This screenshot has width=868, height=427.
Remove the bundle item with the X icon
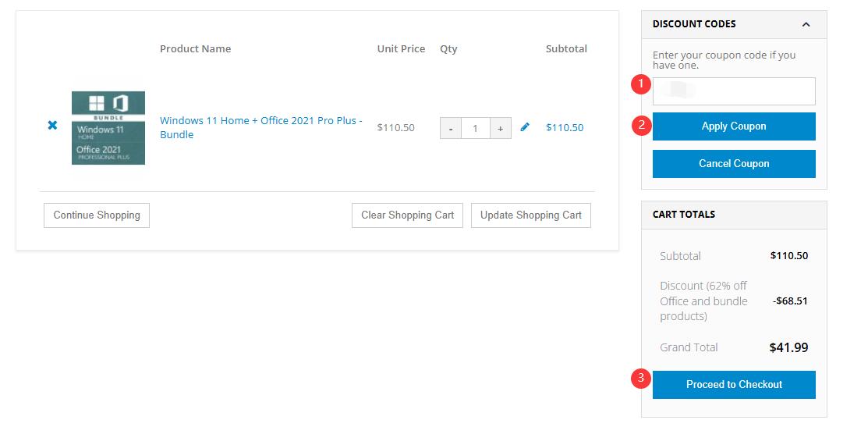click(52, 125)
